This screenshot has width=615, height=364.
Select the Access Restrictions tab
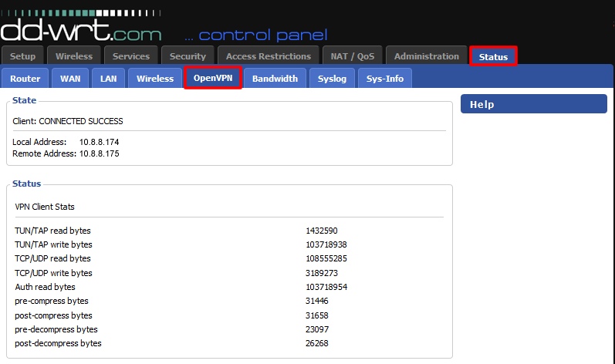(269, 56)
